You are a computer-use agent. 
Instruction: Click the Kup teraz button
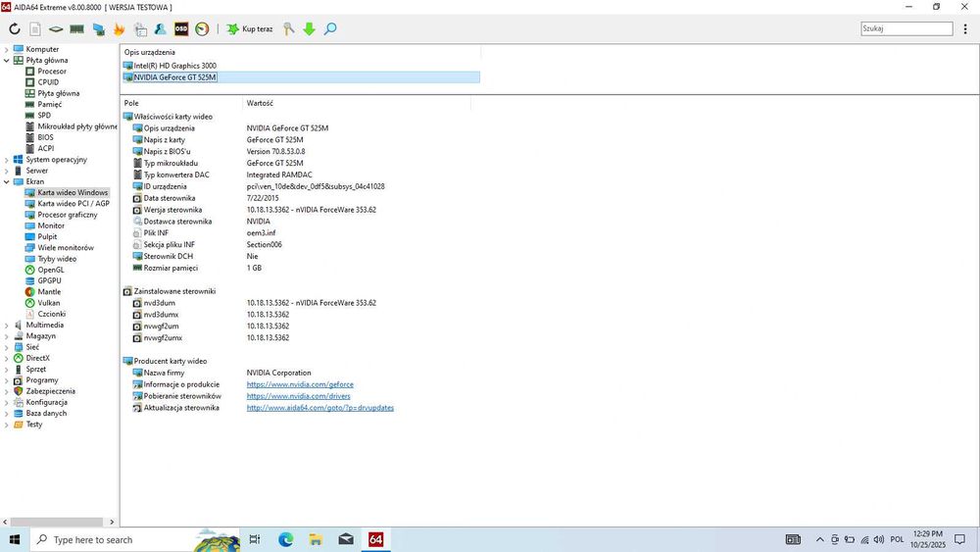click(249, 28)
